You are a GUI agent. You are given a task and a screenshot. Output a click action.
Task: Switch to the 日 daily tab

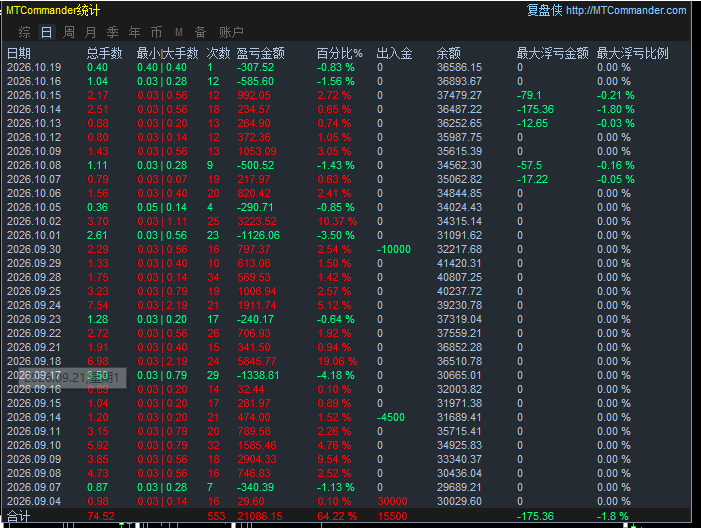coord(46,32)
